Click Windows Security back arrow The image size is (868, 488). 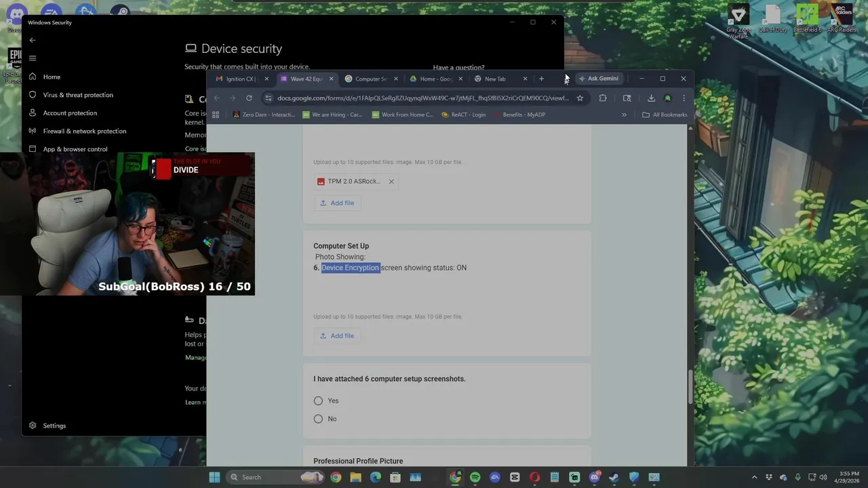click(33, 40)
